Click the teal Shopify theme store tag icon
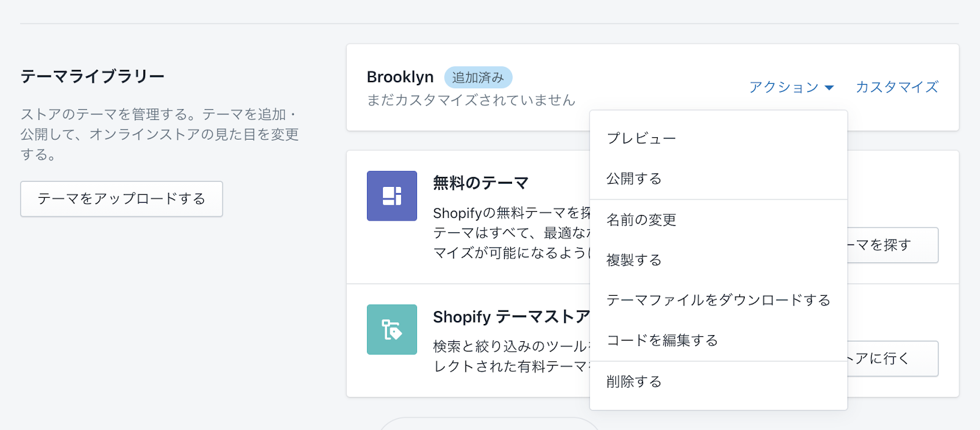Viewport: 980px width, 430px height. (x=391, y=330)
